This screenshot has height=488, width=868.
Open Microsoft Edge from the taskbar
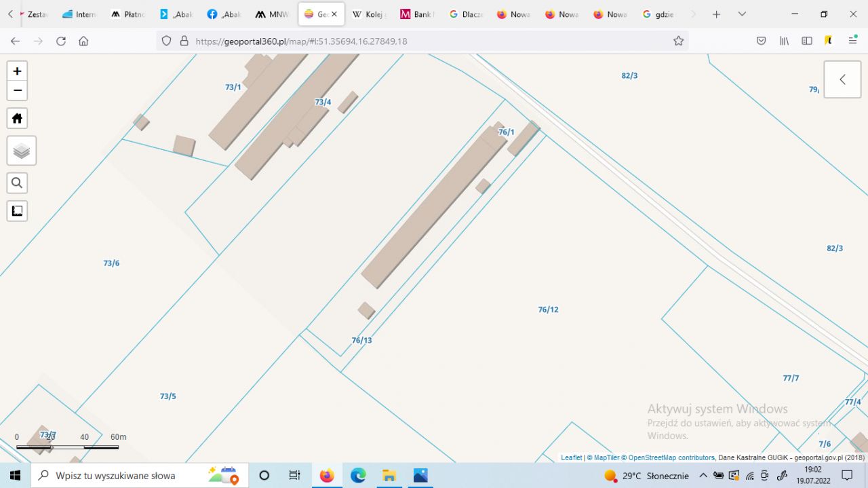[x=358, y=476]
